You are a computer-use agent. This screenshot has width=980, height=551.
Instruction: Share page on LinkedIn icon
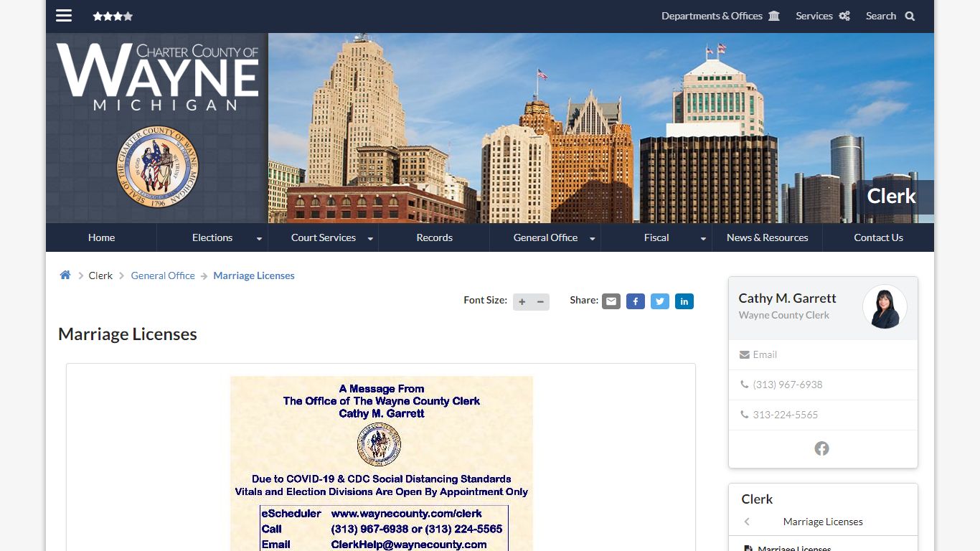684,301
